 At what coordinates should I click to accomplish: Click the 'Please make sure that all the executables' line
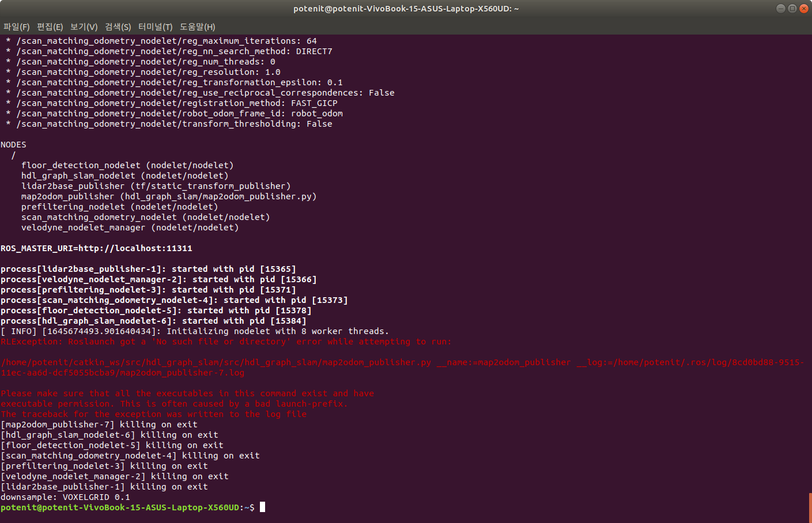pyautogui.click(x=187, y=393)
